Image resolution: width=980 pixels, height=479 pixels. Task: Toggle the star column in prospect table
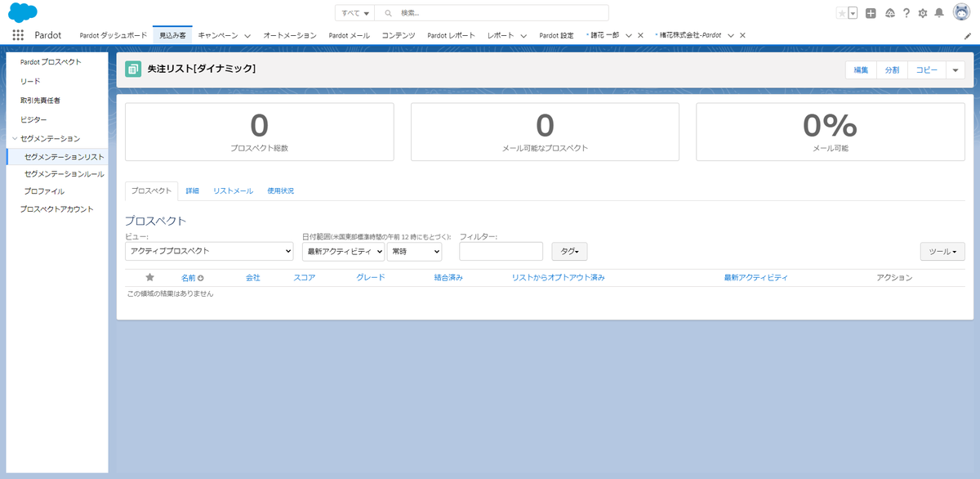(149, 277)
